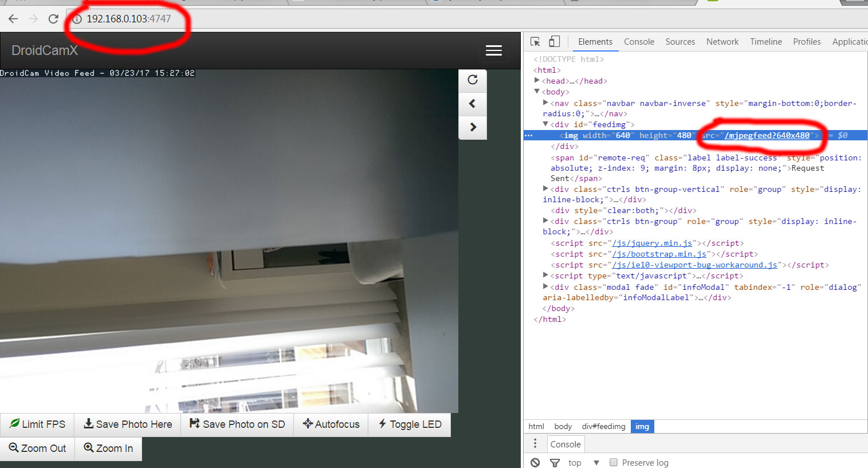Screen dimensions: 868x468
Task: Click Save Photo Here
Action: click(128, 424)
